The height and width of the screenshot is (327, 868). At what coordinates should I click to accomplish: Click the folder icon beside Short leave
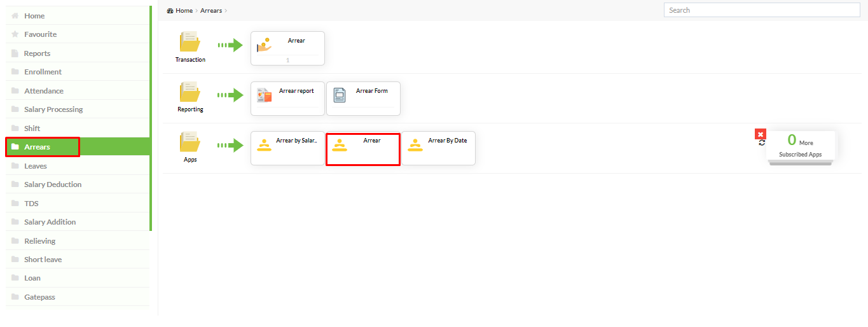point(15,260)
